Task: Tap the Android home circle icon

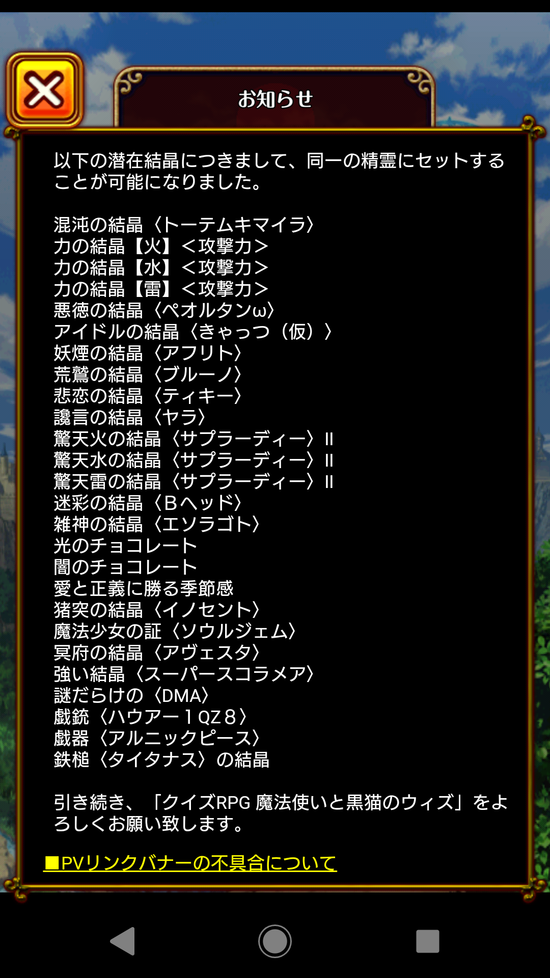Action: 274,941
